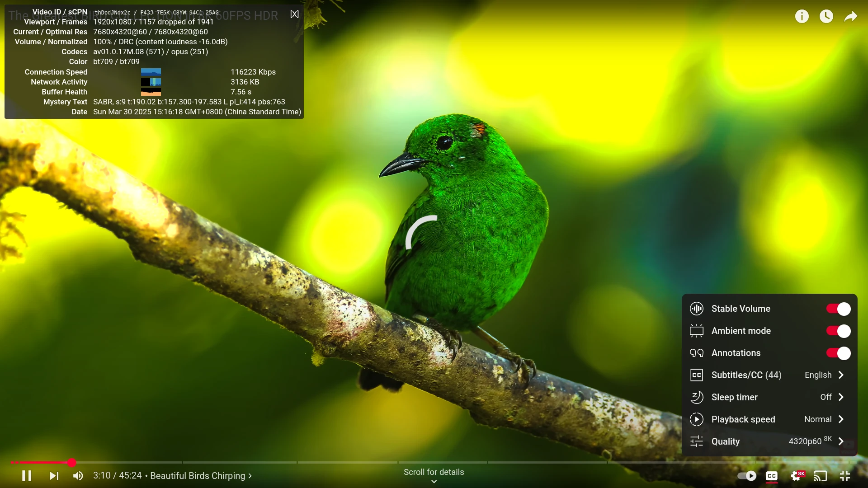Click the Buffer Health graph

[151, 92]
